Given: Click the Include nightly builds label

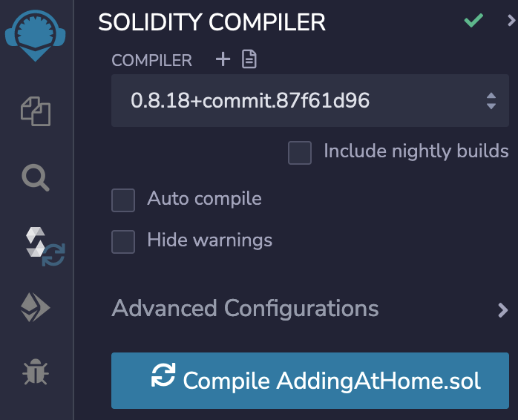Looking at the screenshot, I should tap(416, 151).
